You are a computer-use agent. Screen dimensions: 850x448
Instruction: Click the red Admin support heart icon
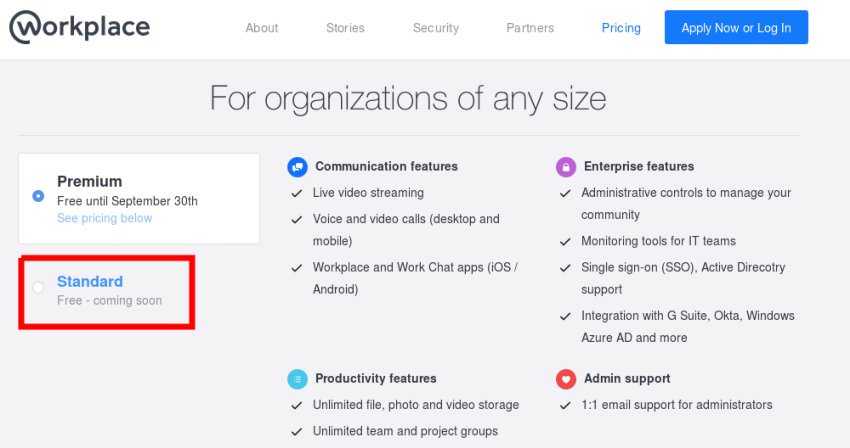(x=566, y=379)
